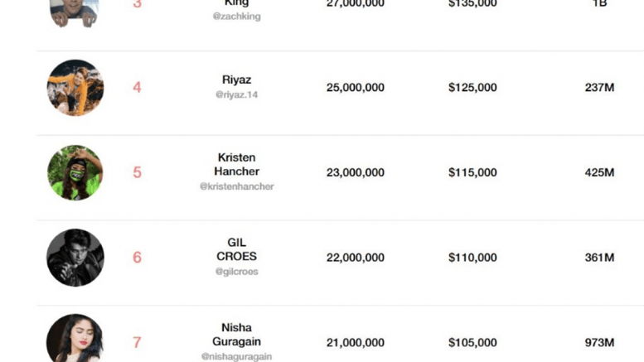Open the @riyaz.14 handle link
Viewport: 644px width, 362px height.
(x=236, y=94)
